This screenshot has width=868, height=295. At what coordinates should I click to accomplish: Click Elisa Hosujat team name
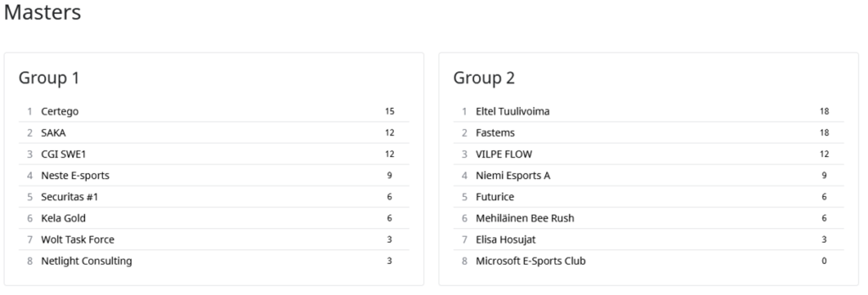point(505,240)
